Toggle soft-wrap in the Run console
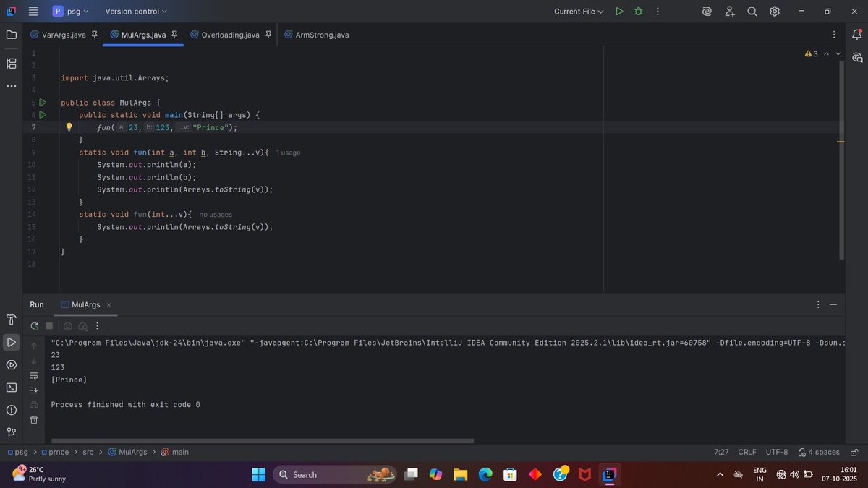Viewport: 868px width, 488px height. point(34,375)
